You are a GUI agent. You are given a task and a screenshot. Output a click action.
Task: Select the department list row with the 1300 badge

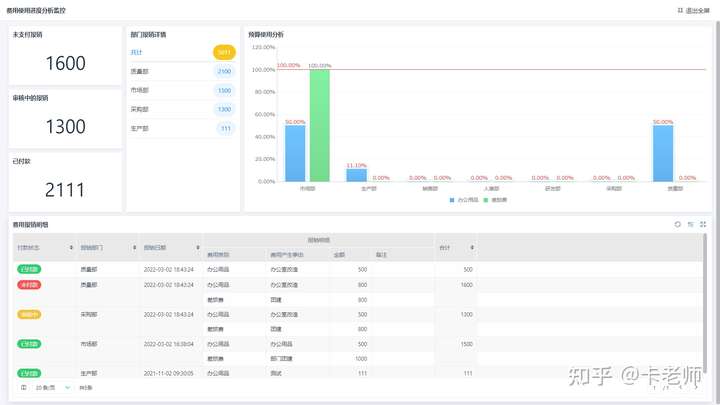click(183, 109)
